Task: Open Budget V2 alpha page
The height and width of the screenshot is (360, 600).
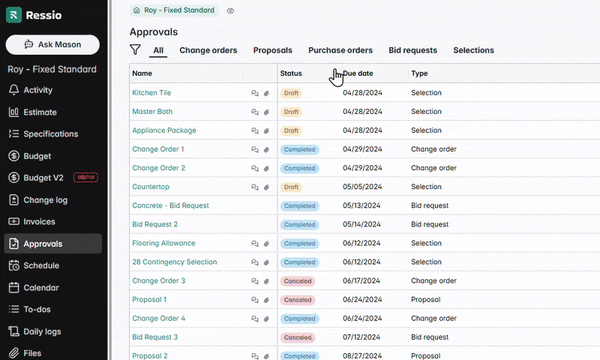Action: 53,178
